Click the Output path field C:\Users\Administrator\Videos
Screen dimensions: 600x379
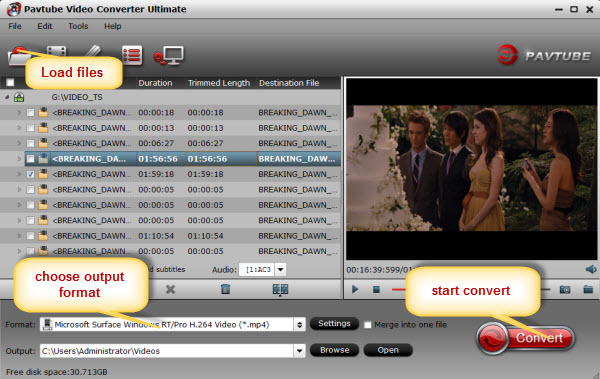tap(167, 351)
